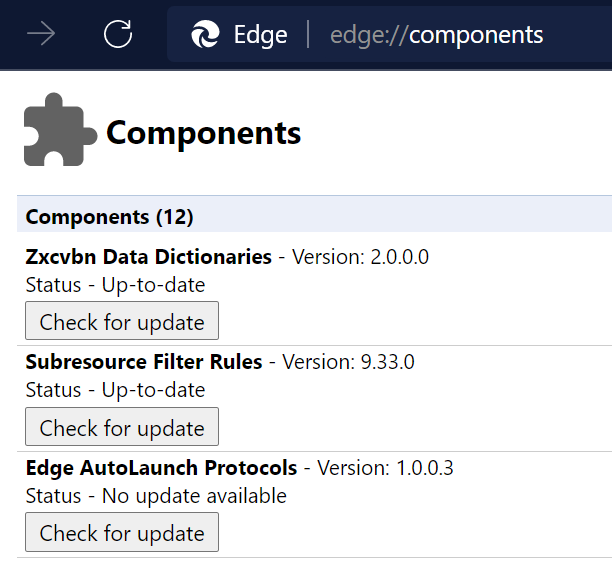Refresh the components page
The height and width of the screenshot is (563, 612).
point(118,35)
